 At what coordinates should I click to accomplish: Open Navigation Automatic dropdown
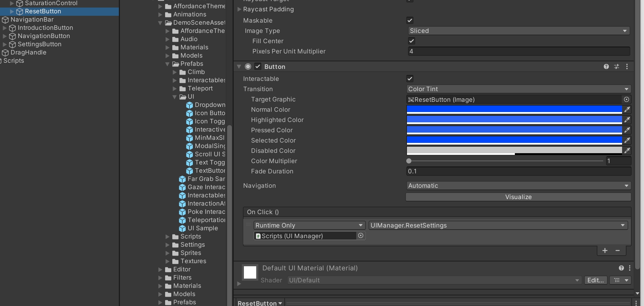coord(518,185)
